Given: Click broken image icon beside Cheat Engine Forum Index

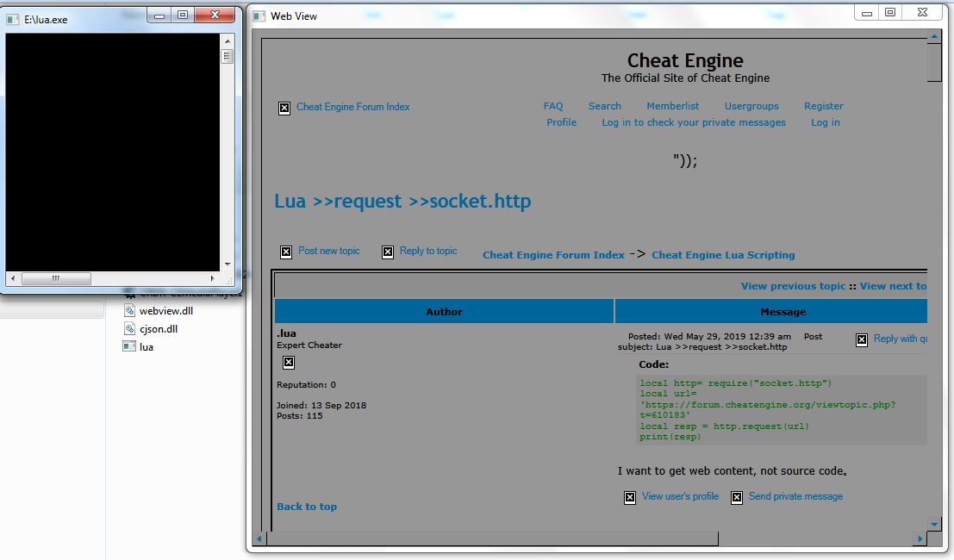Looking at the screenshot, I should (x=284, y=109).
